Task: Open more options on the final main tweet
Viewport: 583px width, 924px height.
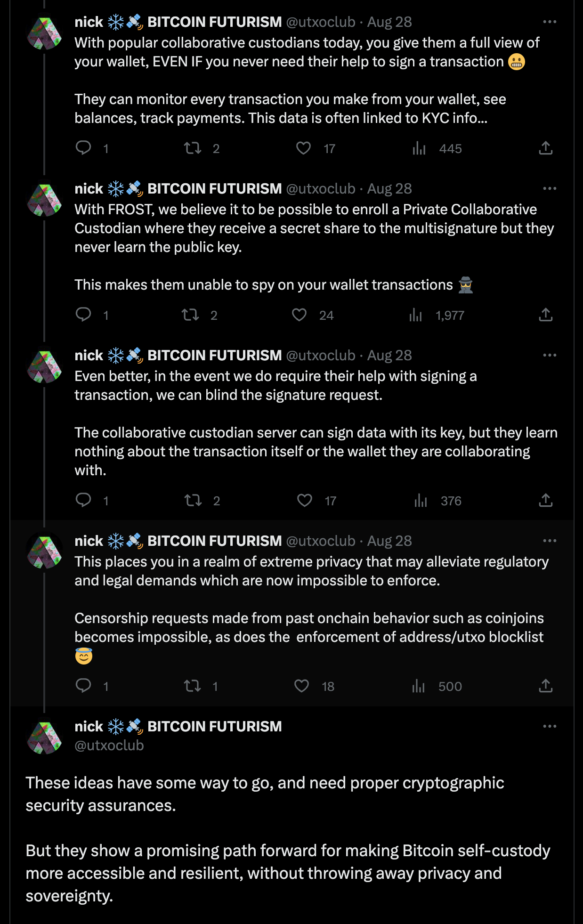Action: (x=550, y=726)
